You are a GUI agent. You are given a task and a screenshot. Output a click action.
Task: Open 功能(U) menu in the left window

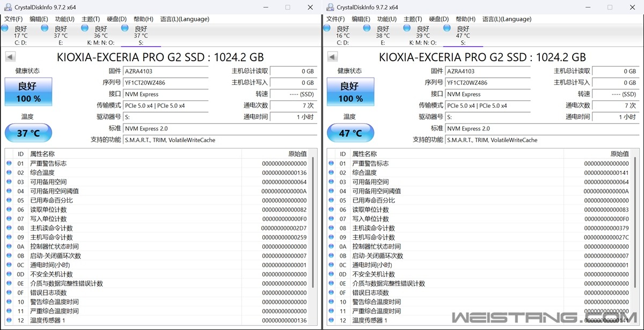tap(64, 19)
